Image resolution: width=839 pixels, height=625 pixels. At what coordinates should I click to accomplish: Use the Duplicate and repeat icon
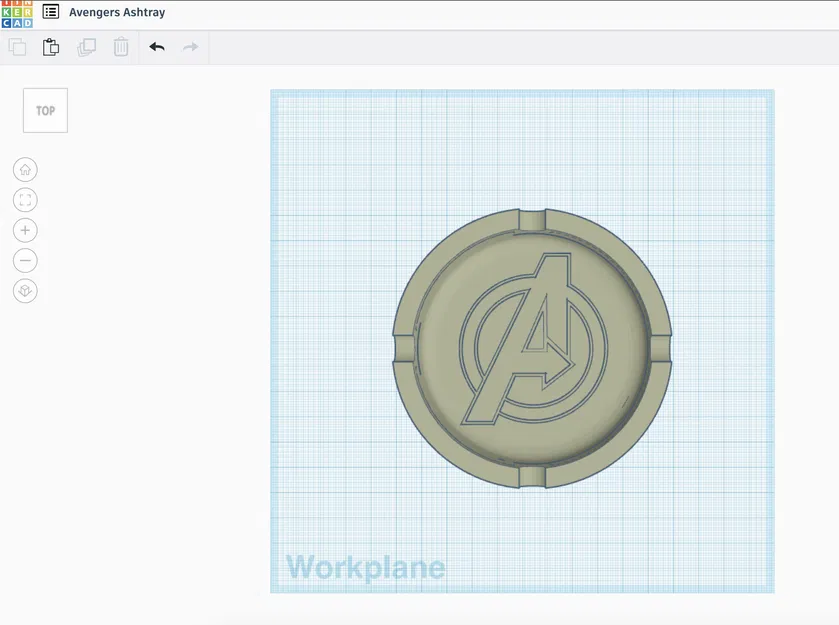click(86, 46)
